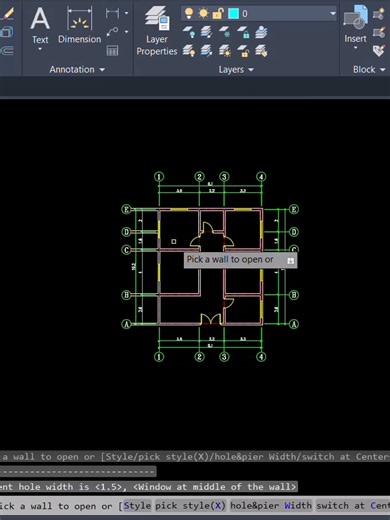
Task: Expand the Block panel flyout
Action: point(383,70)
